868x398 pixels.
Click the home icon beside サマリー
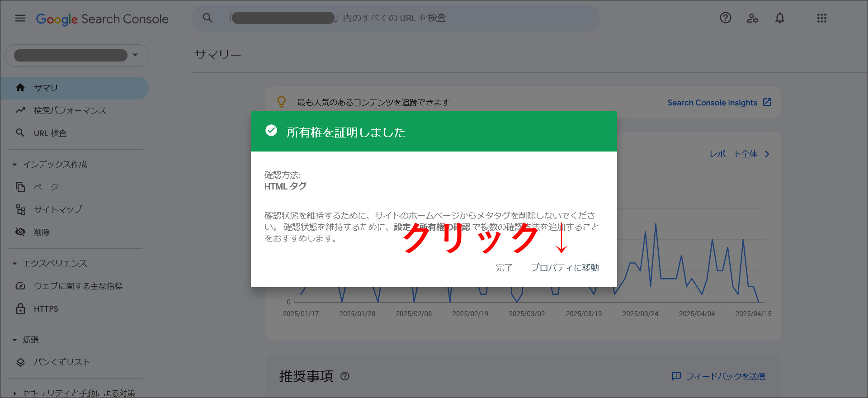(20, 88)
